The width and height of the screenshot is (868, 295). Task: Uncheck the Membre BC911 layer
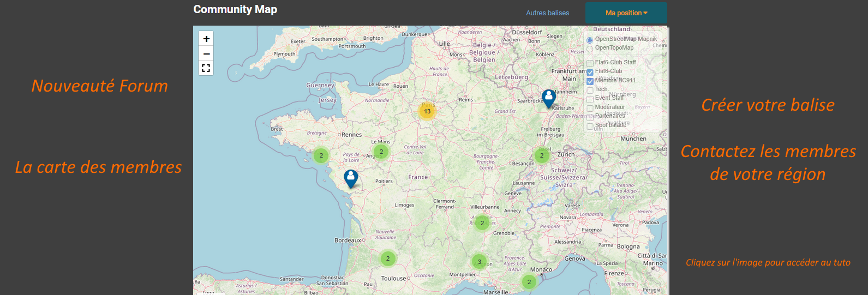pos(590,81)
